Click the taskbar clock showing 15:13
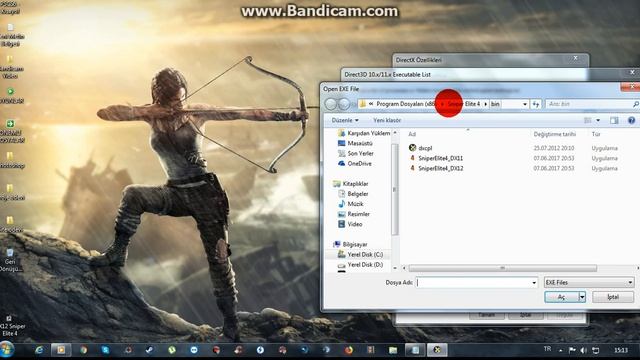640x360 pixels. (621, 350)
